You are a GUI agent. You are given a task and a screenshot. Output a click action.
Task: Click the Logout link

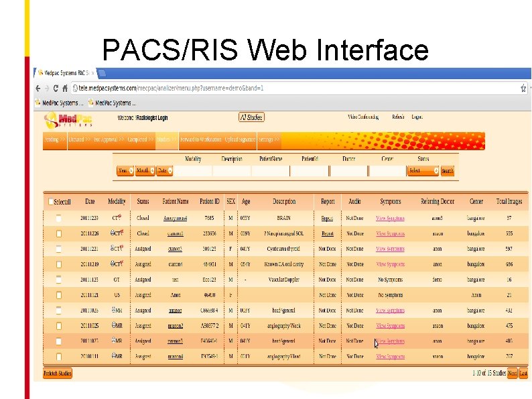click(417, 117)
